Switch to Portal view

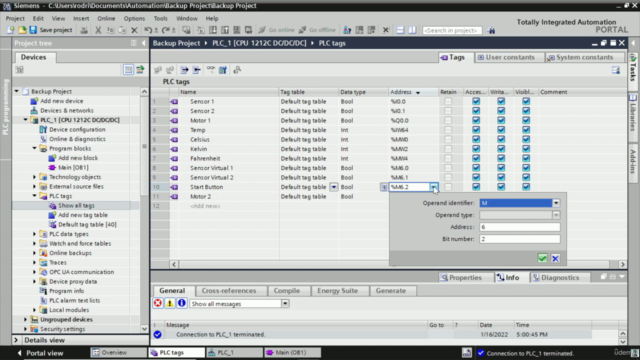(x=40, y=353)
